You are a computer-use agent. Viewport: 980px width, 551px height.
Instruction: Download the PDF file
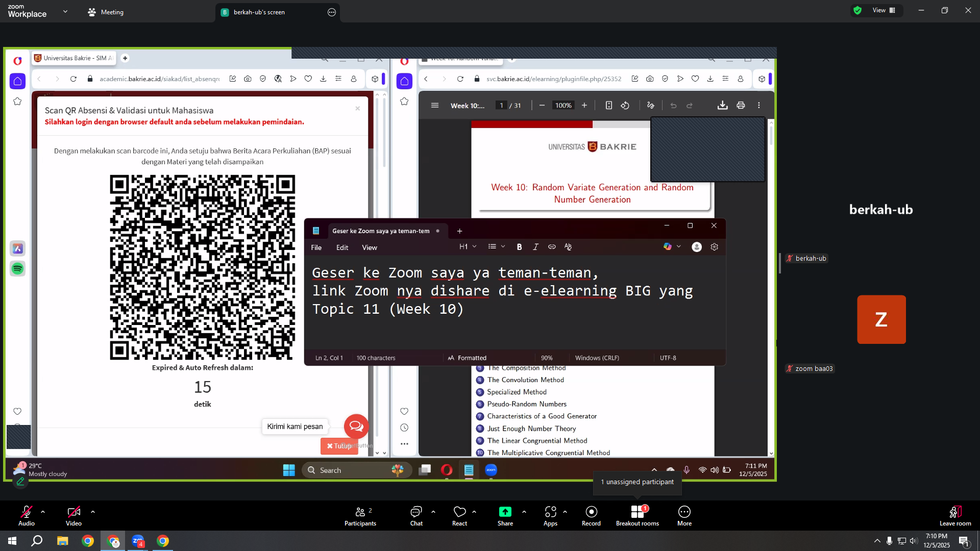(722, 106)
